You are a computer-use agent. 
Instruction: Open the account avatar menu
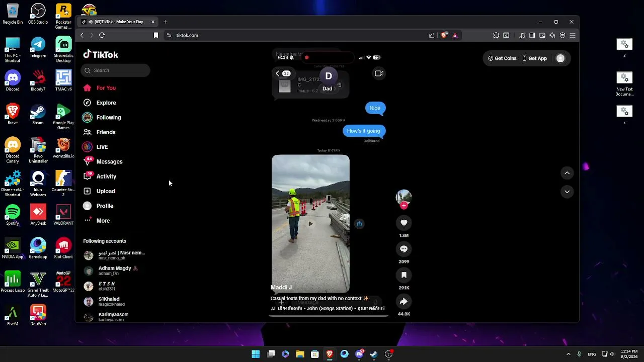(560, 58)
